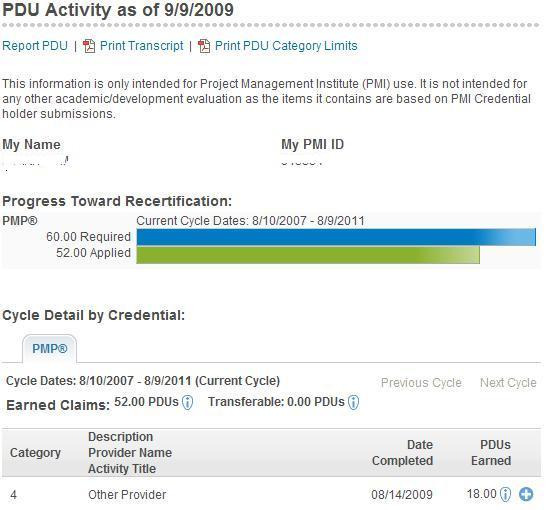Click the info icon next to Earned Claims PDUs

[188, 403]
